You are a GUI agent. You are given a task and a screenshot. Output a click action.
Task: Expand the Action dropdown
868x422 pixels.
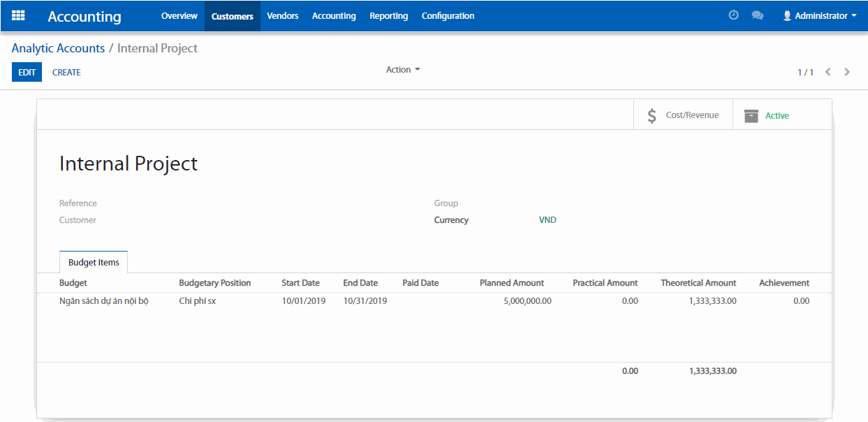[403, 70]
